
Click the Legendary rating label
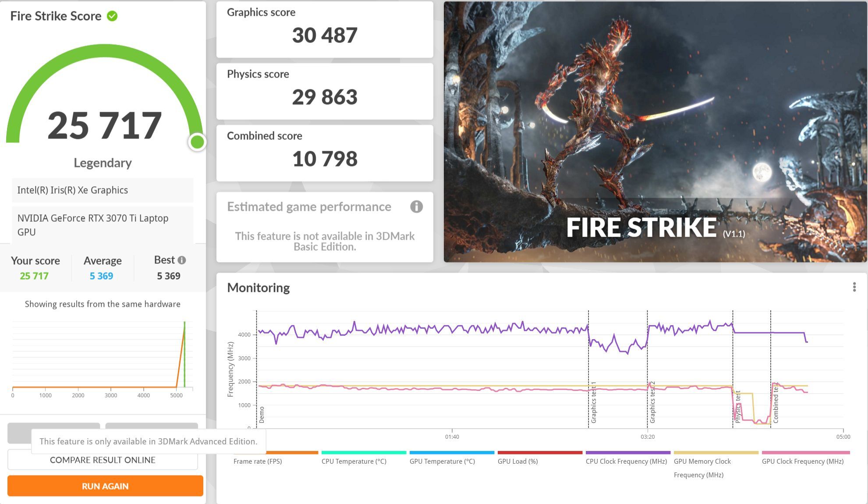pyautogui.click(x=103, y=163)
